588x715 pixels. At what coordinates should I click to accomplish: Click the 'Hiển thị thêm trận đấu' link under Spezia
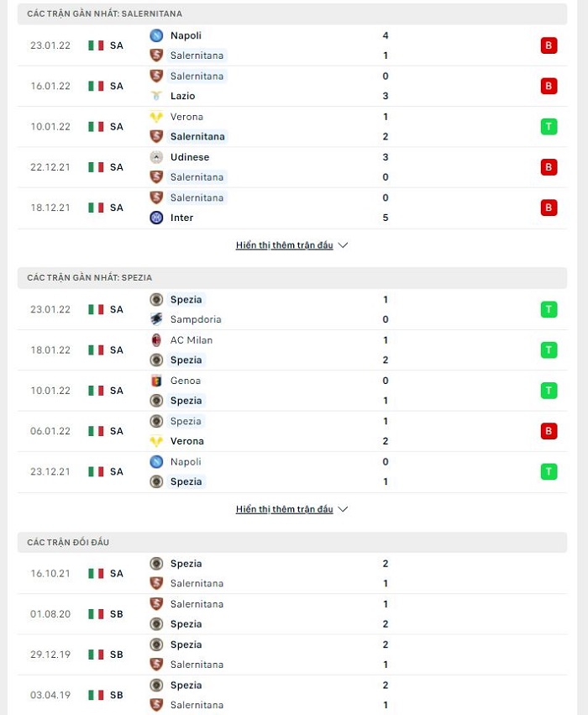click(x=285, y=509)
